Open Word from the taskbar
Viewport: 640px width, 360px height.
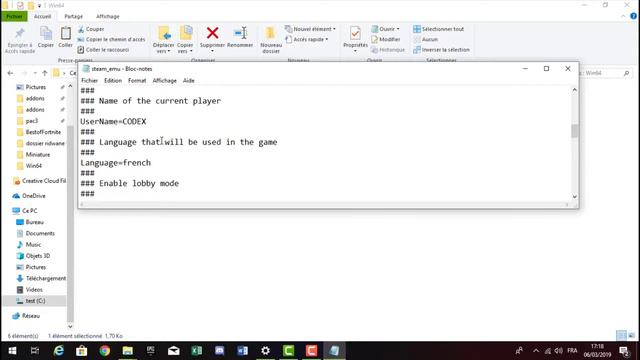(242, 351)
